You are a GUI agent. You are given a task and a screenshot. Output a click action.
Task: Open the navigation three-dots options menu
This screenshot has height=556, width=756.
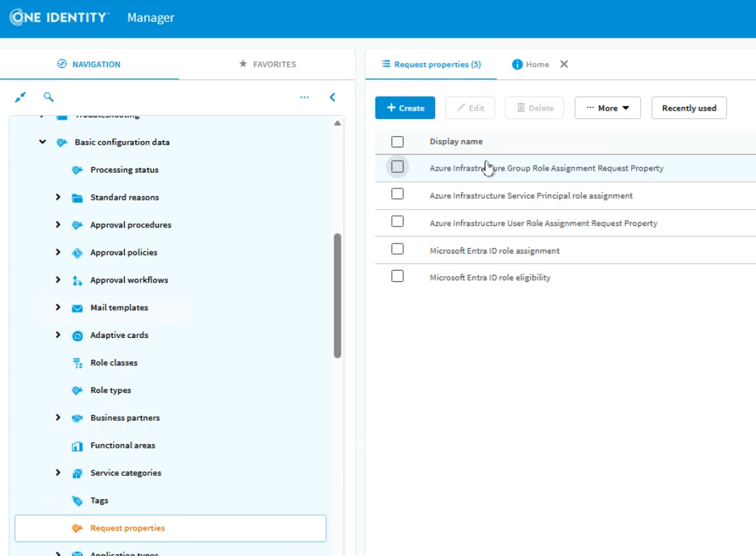click(304, 97)
